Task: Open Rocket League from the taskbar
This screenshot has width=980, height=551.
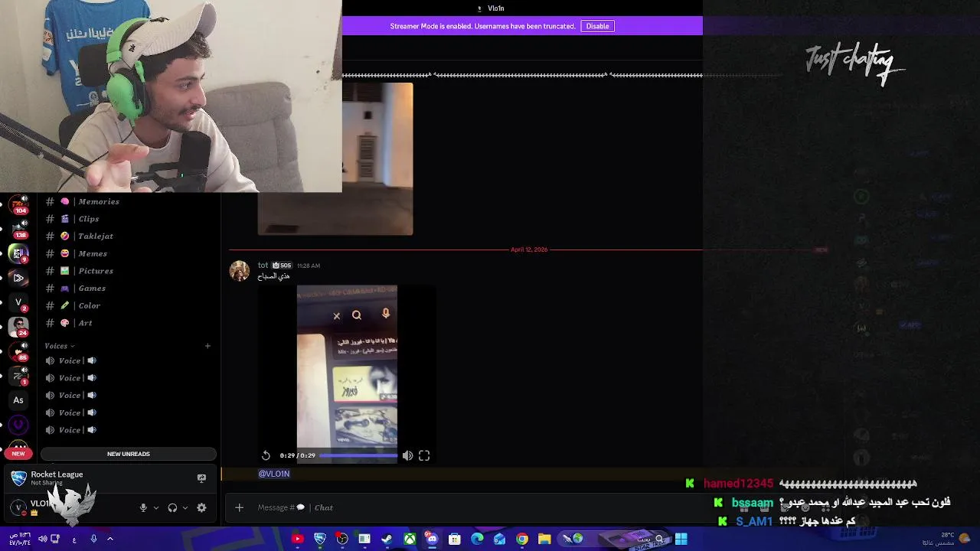Action: coord(320,539)
